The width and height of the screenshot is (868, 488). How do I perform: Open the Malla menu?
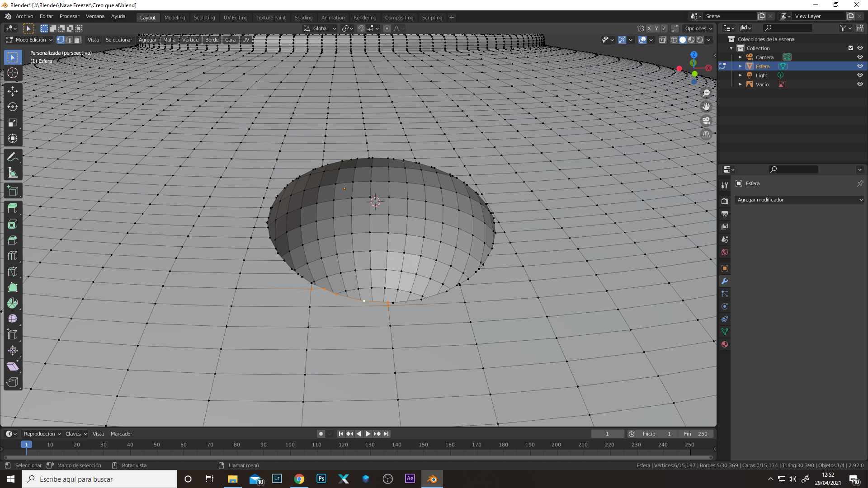pyautogui.click(x=169, y=40)
